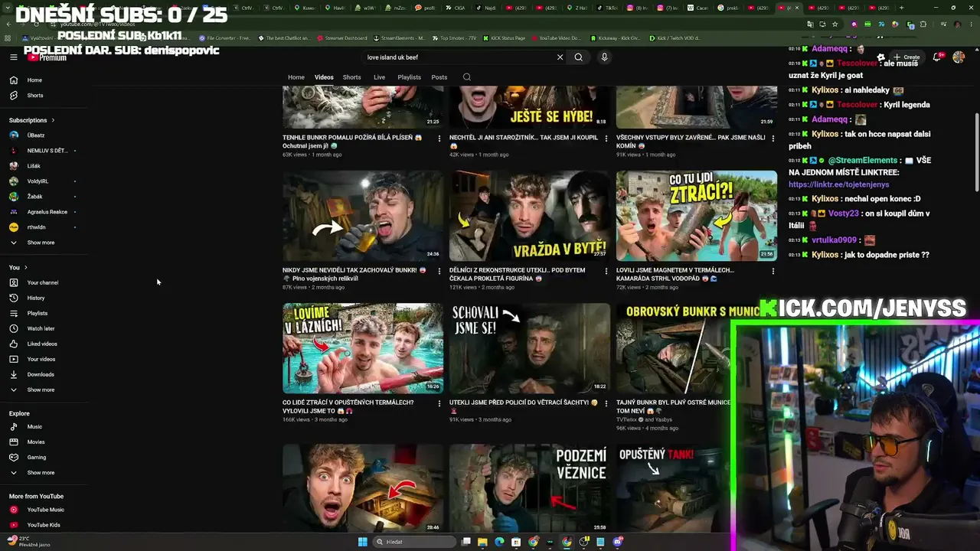Screen dimensions: 980x551
Task: Open the Streamer Dashboard bookmark
Action: point(341,38)
